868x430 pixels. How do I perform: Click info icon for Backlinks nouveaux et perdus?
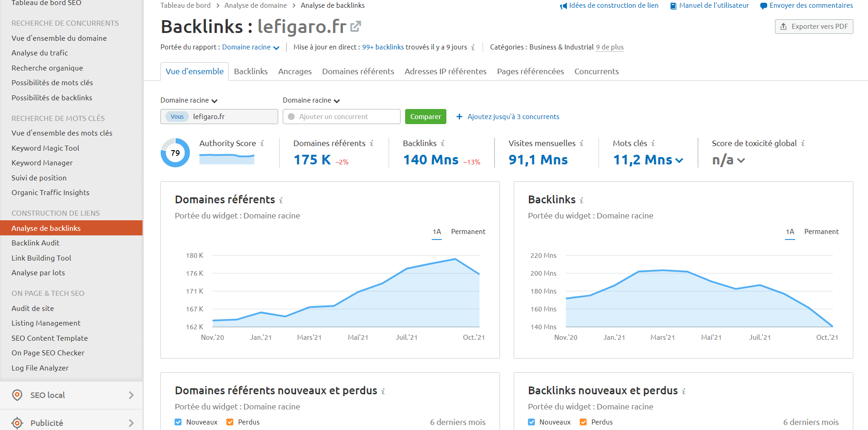[684, 391]
